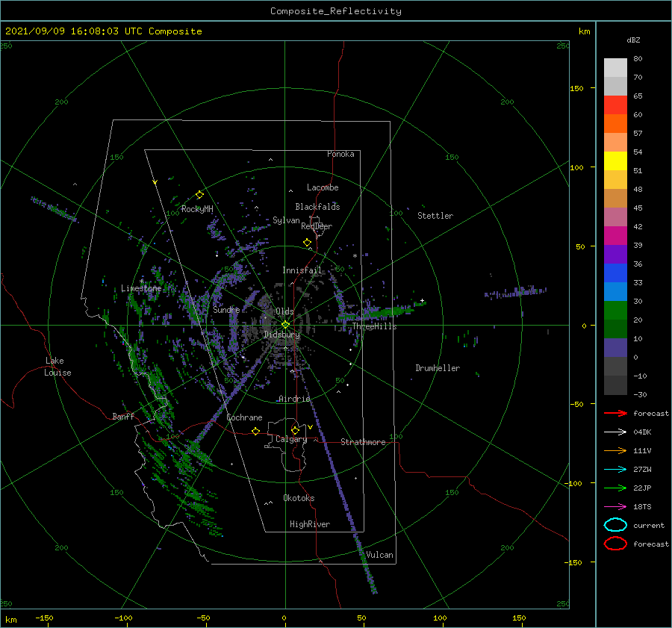Pick the dark orange 60 dBZ swatch
Image resolution: width=672 pixels, height=628 pixels.
click(x=615, y=123)
